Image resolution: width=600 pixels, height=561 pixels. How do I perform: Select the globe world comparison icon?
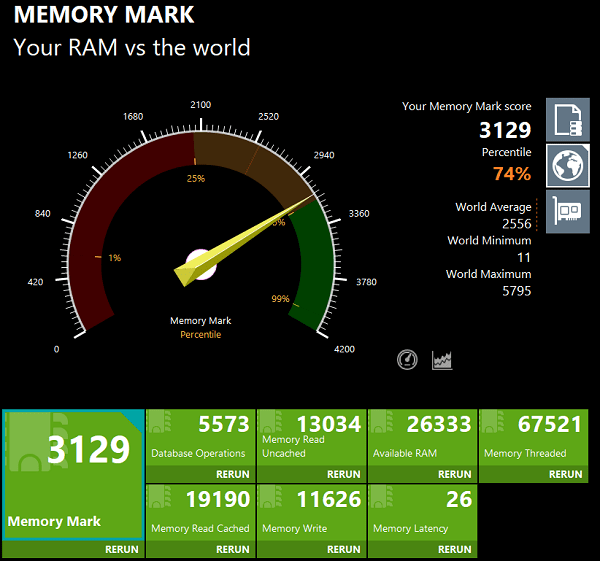coord(568,166)
